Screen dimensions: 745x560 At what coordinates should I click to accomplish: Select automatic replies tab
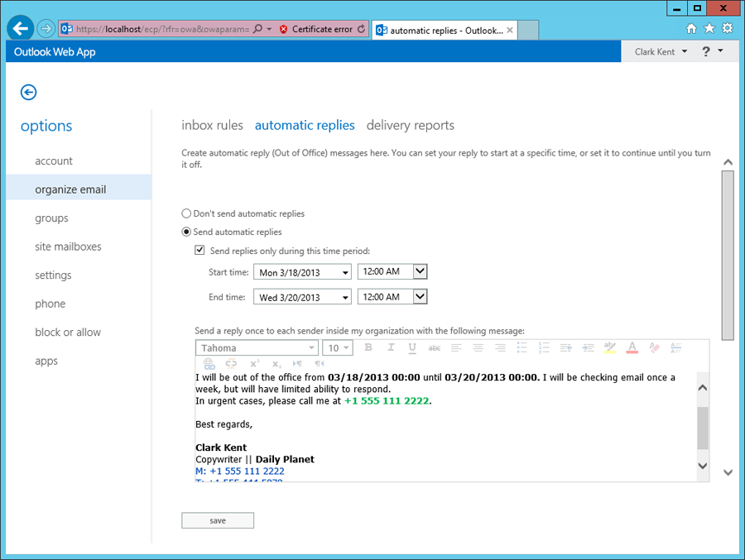(305, 126)
